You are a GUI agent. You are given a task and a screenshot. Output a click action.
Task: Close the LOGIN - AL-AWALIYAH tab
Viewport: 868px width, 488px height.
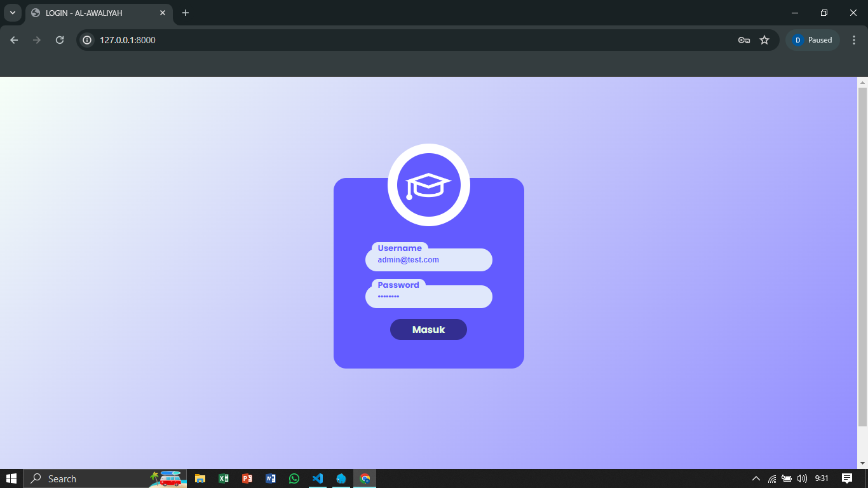(x=163, y=13)
